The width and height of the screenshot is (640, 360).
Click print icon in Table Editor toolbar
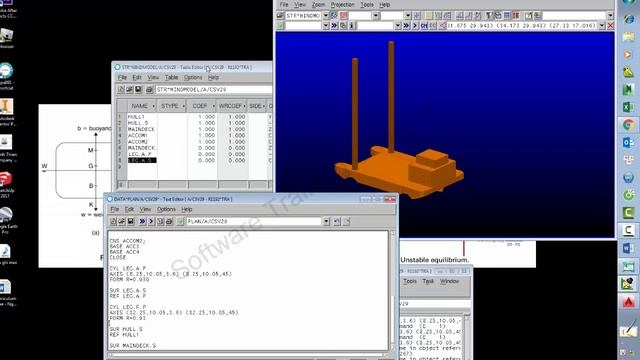149,89
